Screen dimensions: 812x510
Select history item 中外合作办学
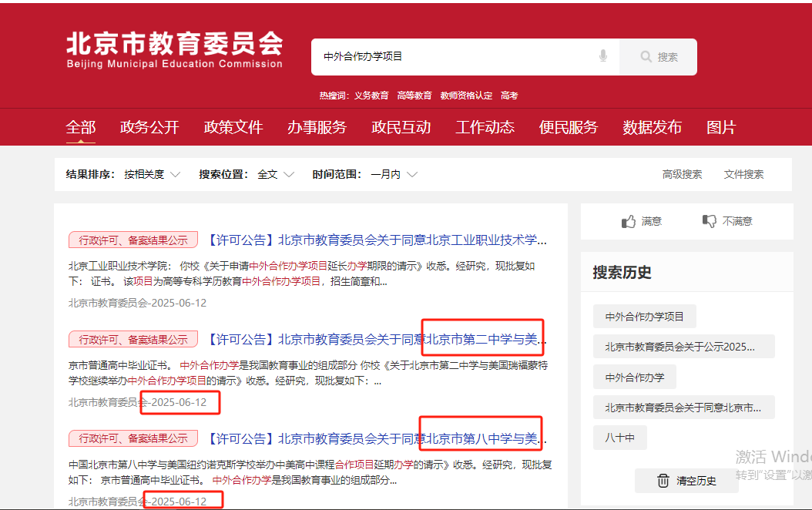pos(634,377)
